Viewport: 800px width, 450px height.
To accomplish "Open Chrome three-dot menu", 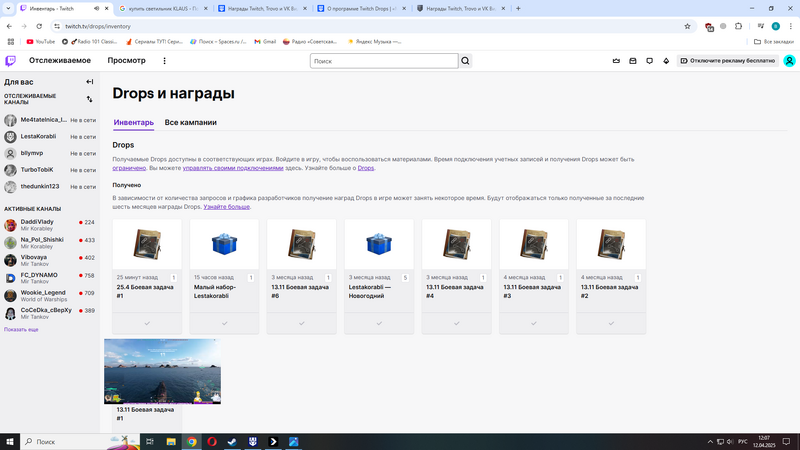I will [791, 26].
